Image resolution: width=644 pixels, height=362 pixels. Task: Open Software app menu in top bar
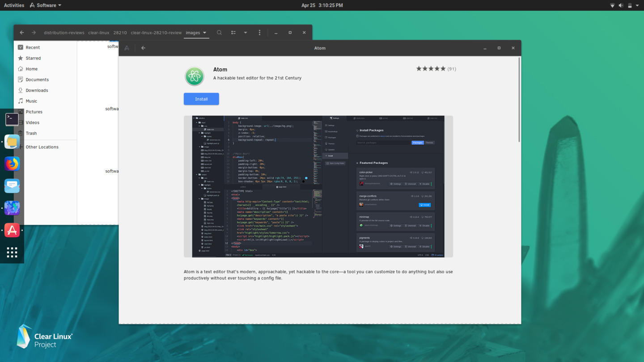(45, 5)
